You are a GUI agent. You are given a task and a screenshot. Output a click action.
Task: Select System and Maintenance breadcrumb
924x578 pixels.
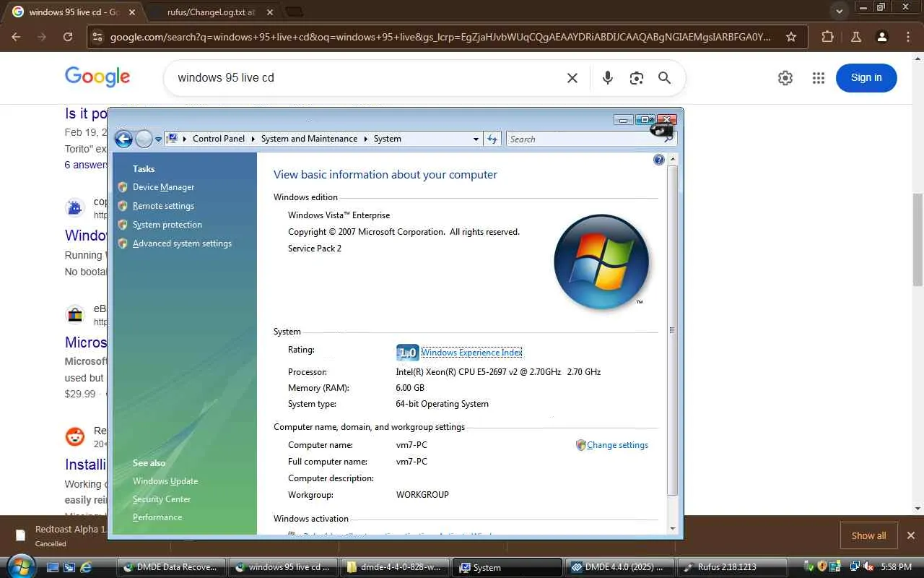point(309,139)
